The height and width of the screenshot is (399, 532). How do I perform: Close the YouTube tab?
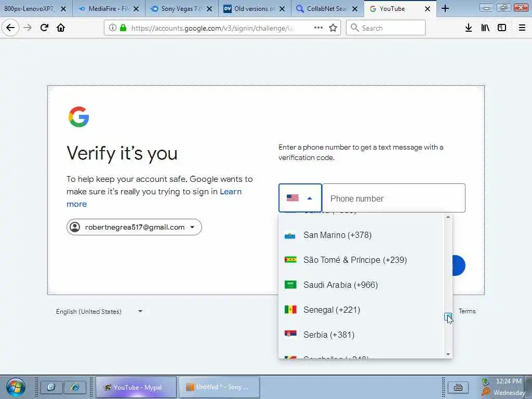click(x=428, y=9)
